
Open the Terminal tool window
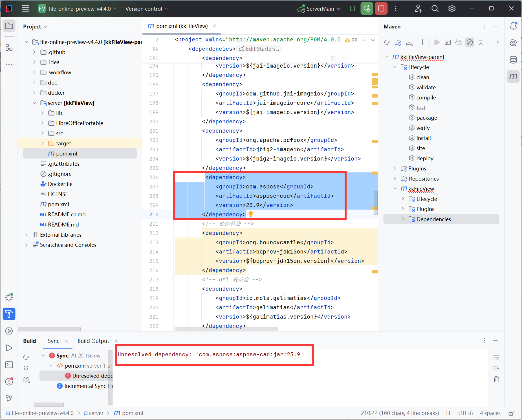9,365
